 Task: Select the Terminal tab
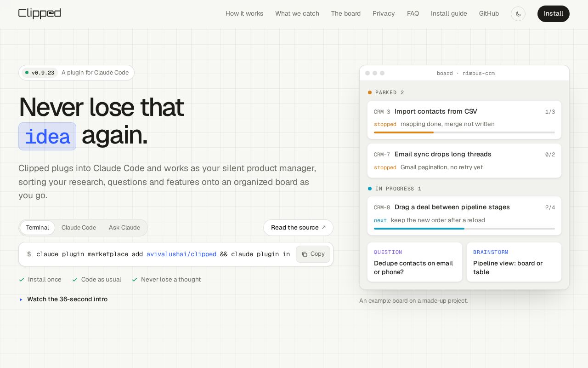point(37,228)
